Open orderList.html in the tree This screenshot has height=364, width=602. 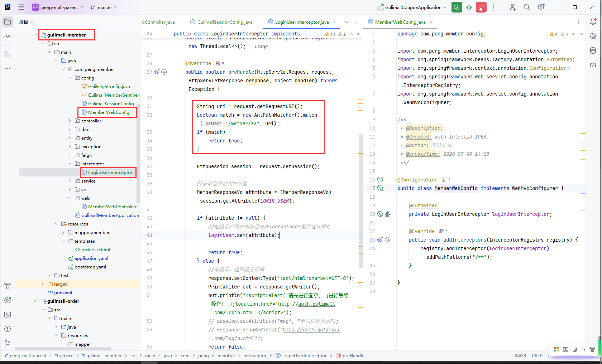coord(96,249)
